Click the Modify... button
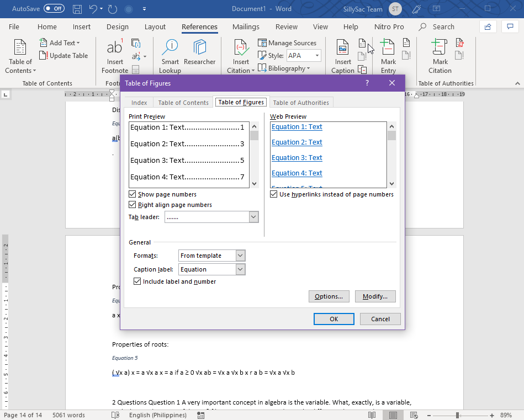Image resolution: width=524 pixels, height=420 pixels. 375,296
